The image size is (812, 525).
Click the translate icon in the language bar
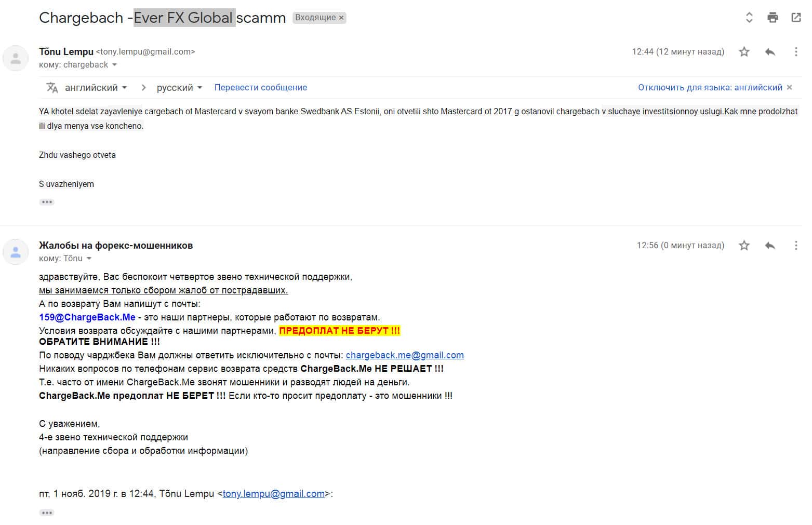pos(52,88)
